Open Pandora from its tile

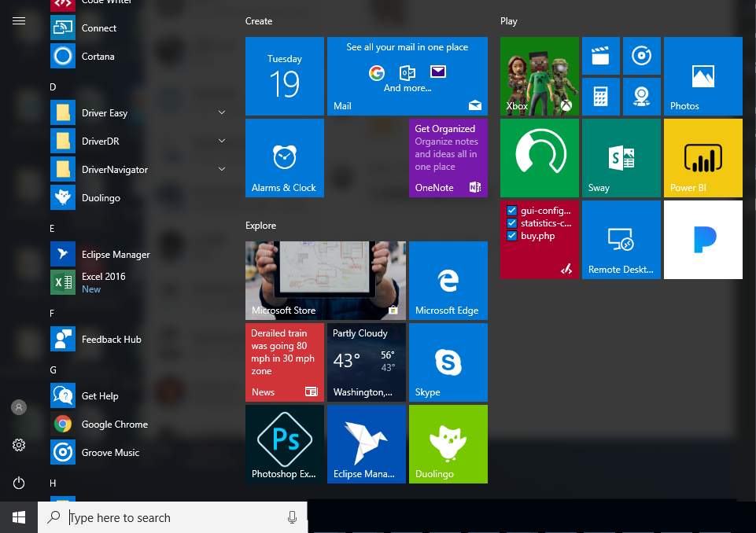703,240
